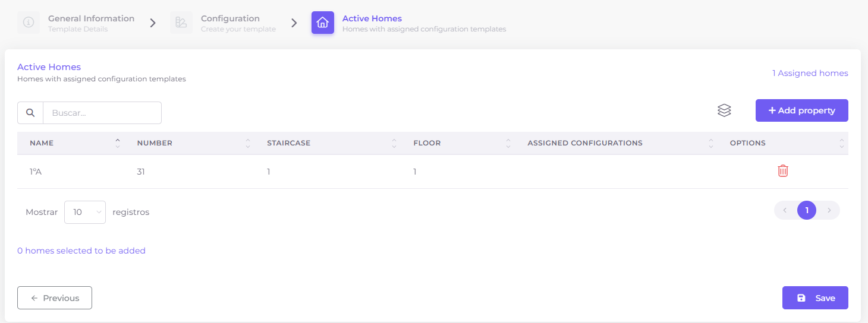
Task: Delete the 1ºA home row
Action: (783, 171)
